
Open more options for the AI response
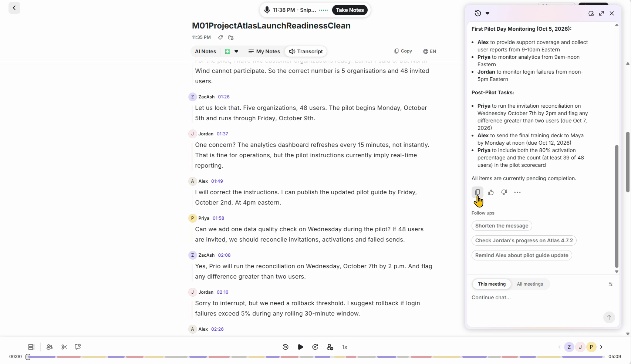coord(517,192)
